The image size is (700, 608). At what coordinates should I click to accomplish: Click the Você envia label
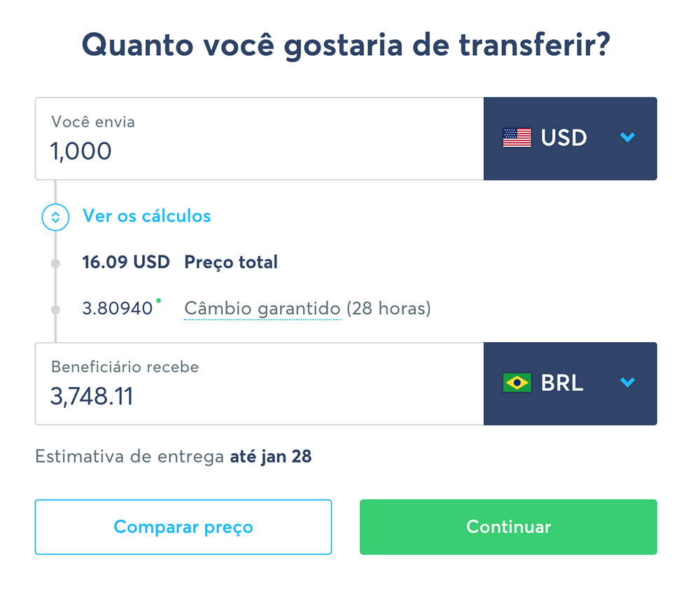[x=93, y=122]
